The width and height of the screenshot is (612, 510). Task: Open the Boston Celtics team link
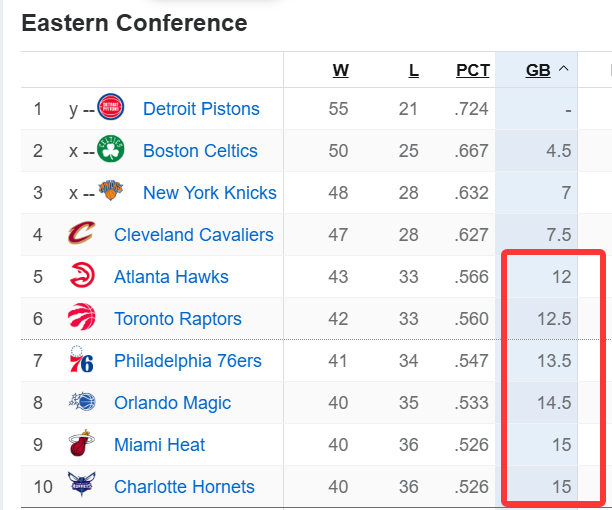coord(200,151)
